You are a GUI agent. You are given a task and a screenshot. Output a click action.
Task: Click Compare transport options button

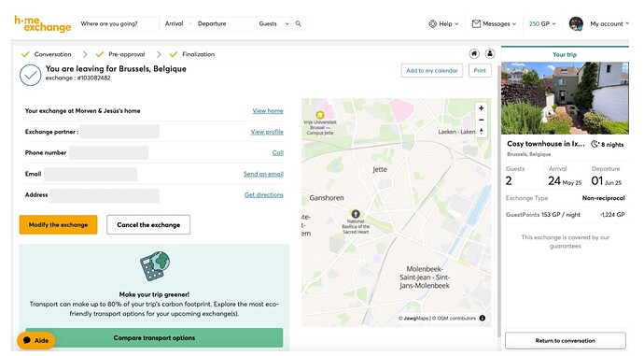154,338
